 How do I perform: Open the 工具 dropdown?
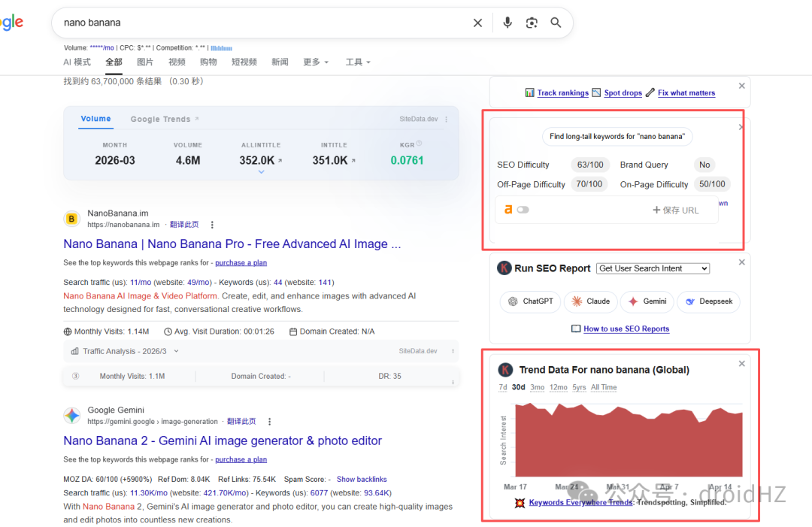pyautogui.click(x=358, y=62)
